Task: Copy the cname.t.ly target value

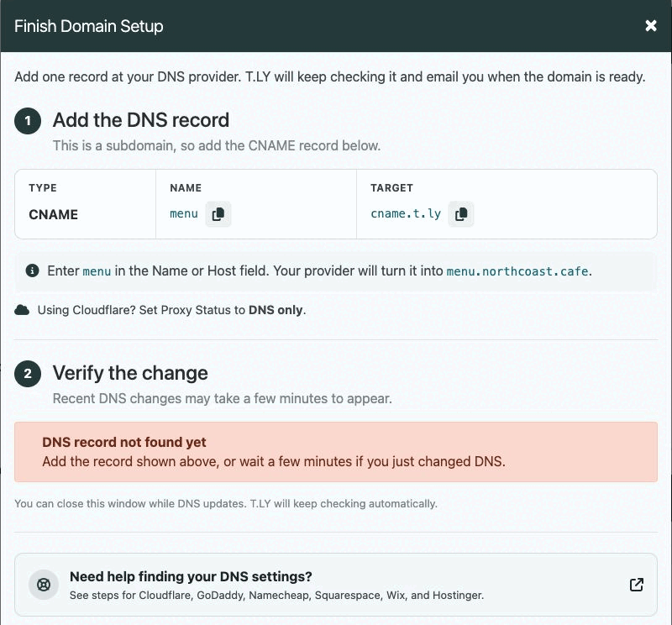Action: point(461,214)
